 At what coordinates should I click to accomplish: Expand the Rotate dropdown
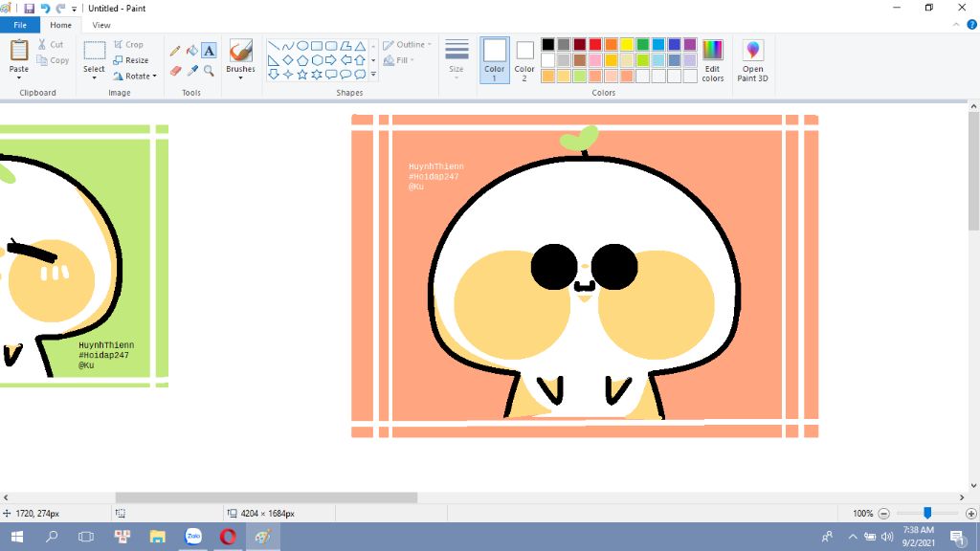(x=135, y=77)
